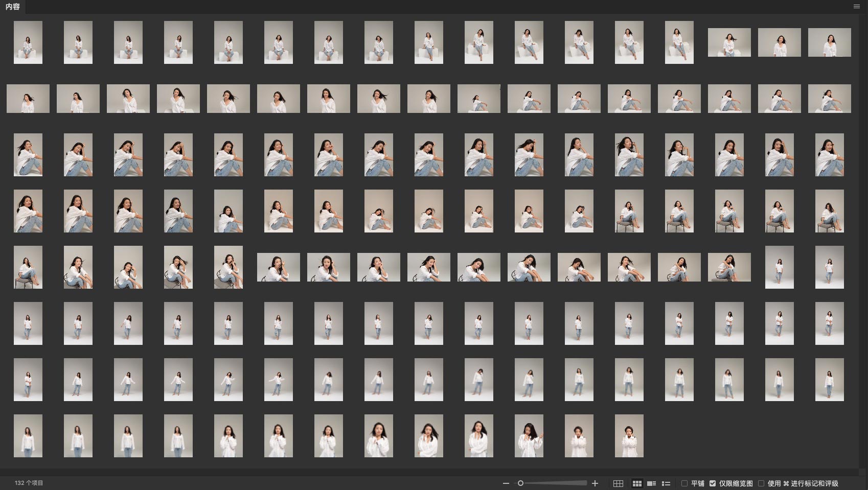Enable the 平铺 checkbox

[684, 483]
